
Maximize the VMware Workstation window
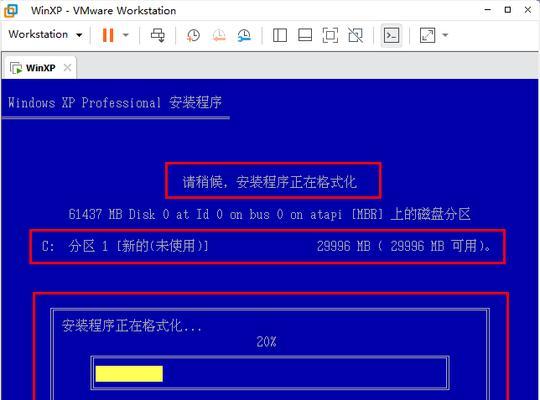coord(508,10)
